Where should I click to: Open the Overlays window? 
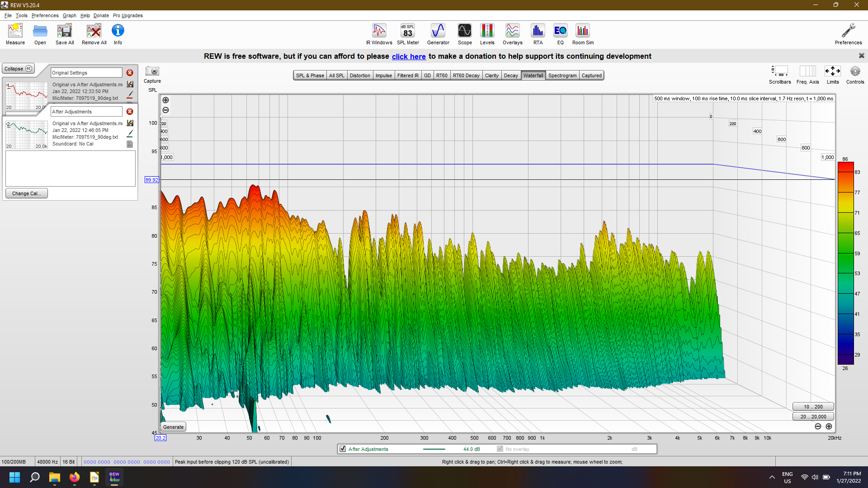(x=513, y=34)
